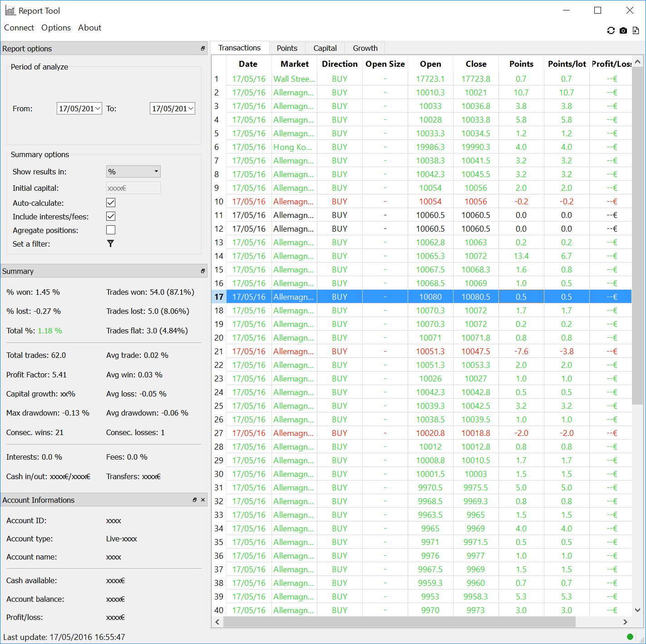Viewport: 646px width, 644px height.
Task: Click the highlighted row 17 header
Action: [x=219, y=297]
